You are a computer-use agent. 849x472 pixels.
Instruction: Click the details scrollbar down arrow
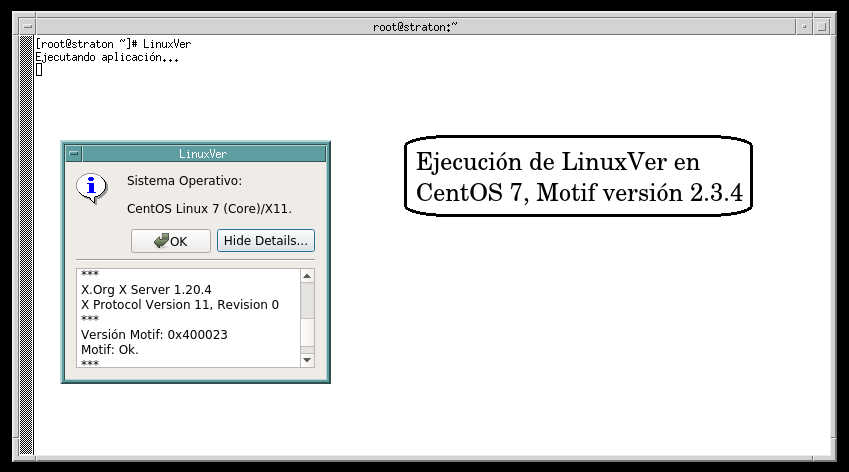307,360
